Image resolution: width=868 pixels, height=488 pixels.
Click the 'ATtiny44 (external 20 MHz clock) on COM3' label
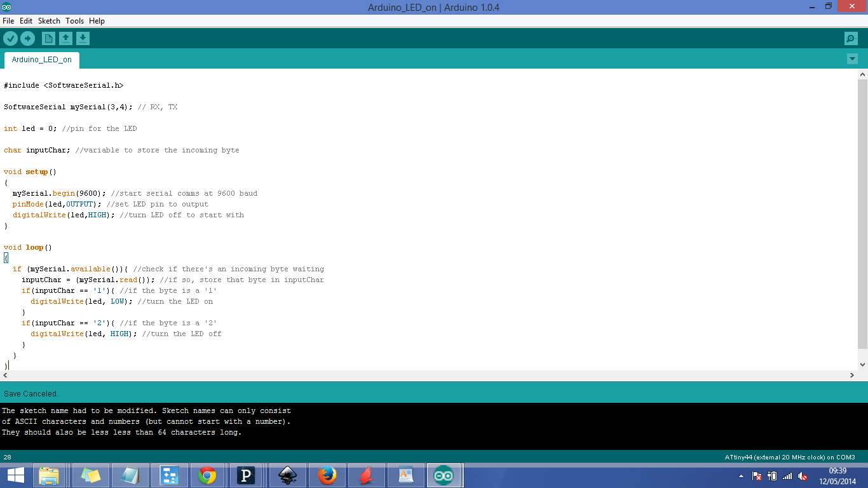(790, 457)
